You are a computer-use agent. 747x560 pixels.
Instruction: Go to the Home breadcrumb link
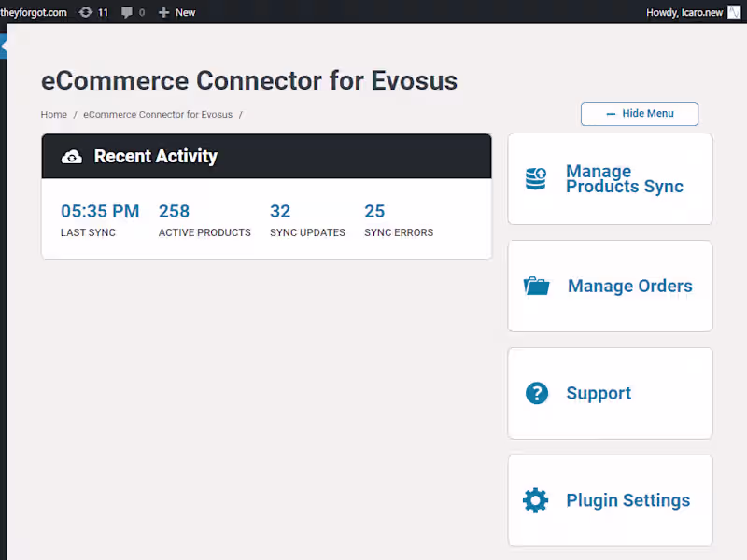54,115
